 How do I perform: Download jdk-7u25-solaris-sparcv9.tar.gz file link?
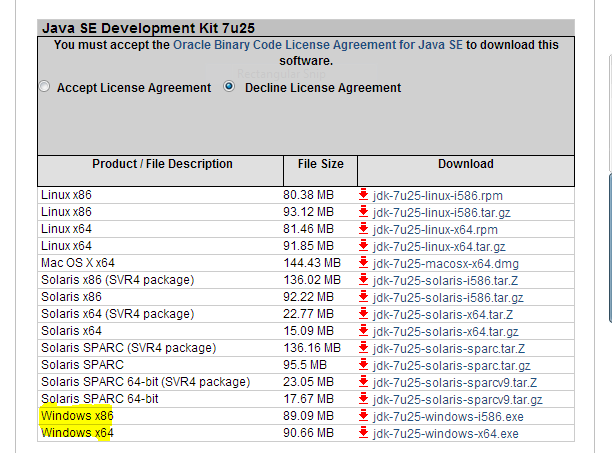coord(457,400)
